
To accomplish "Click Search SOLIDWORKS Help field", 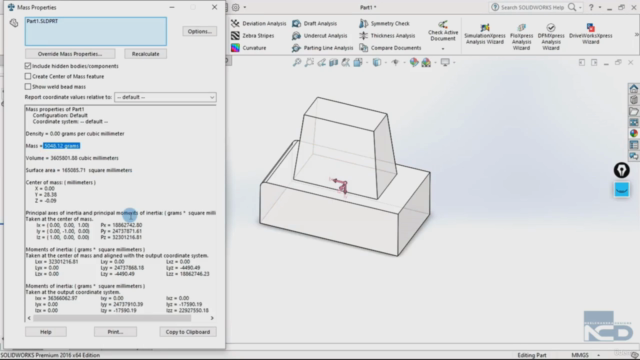I will [532, 7].
